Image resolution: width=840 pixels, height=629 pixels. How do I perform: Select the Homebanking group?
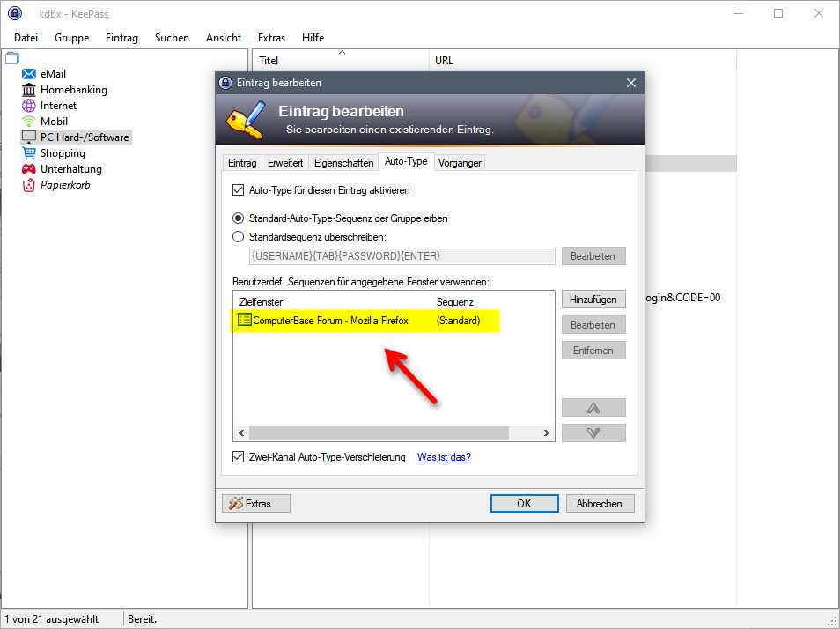74,90
